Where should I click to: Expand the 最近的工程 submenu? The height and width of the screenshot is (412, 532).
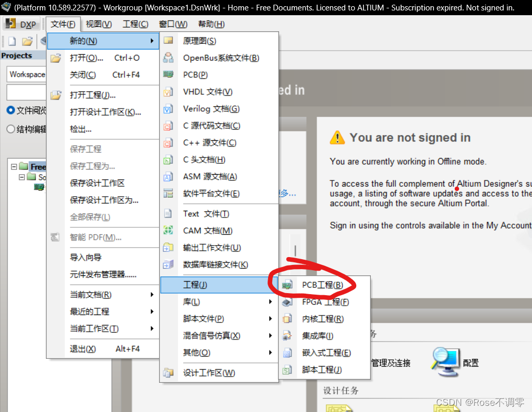[x=152, y=311]
